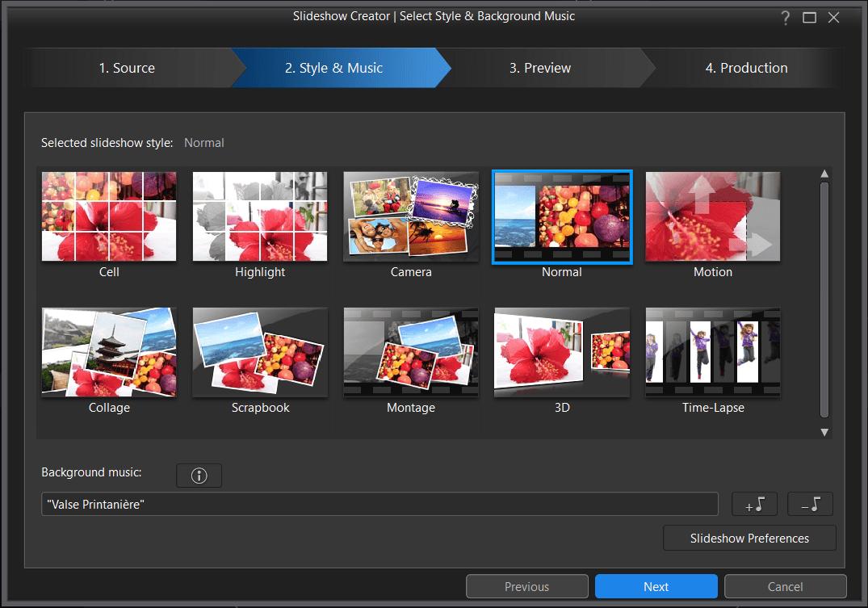The height and width of the screenshot is (608, 868).
Task: Choose the Time-Lapse slideshow style
Action: pyautogui.click(x=713, y=352)
